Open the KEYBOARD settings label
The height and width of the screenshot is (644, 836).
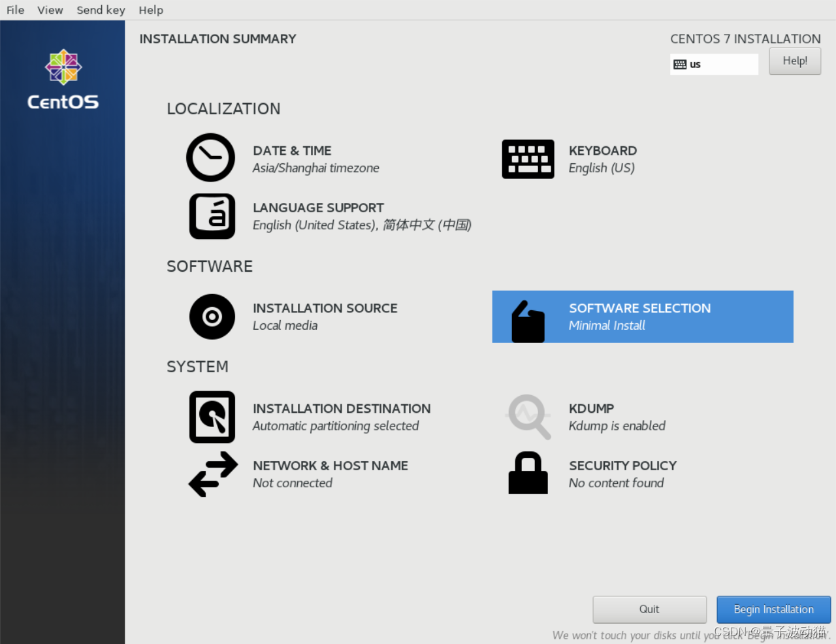603,151
